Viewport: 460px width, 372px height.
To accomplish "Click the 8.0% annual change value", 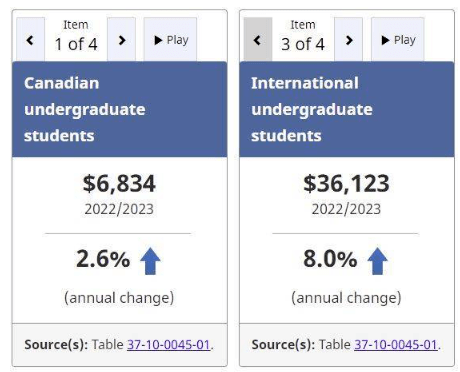I will [330, 259].
